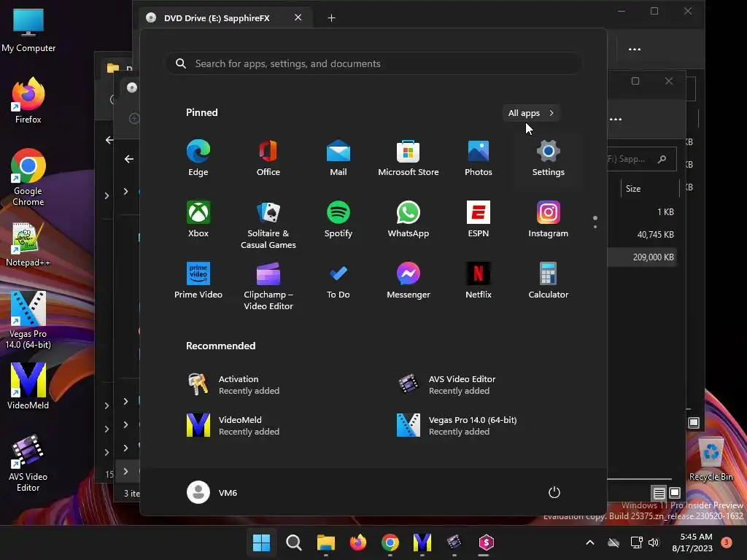Screen dimensions: 747x560
Task: Open File Explorer from the taskbar
Action: click(x=326, y=542)
